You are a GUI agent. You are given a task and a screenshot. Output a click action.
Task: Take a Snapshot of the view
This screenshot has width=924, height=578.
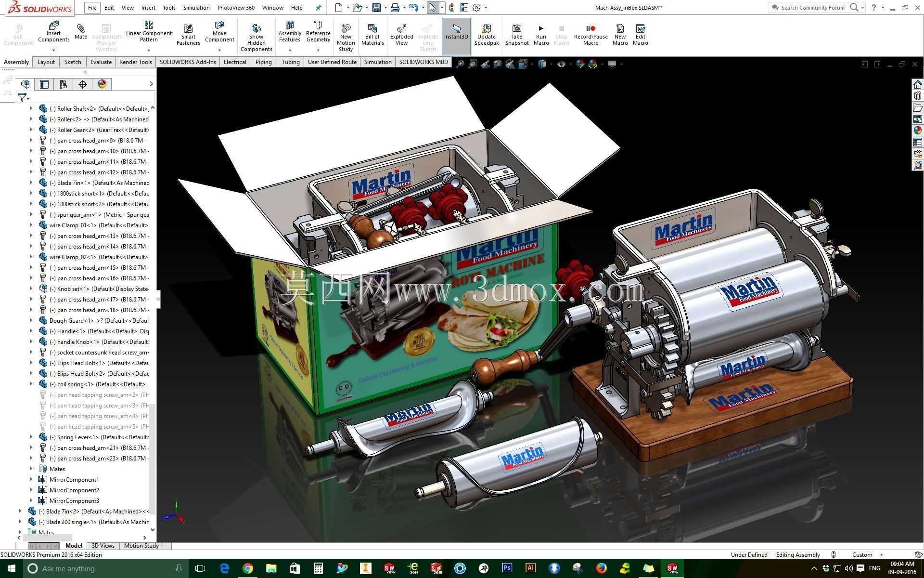click(x=517, y=35)
